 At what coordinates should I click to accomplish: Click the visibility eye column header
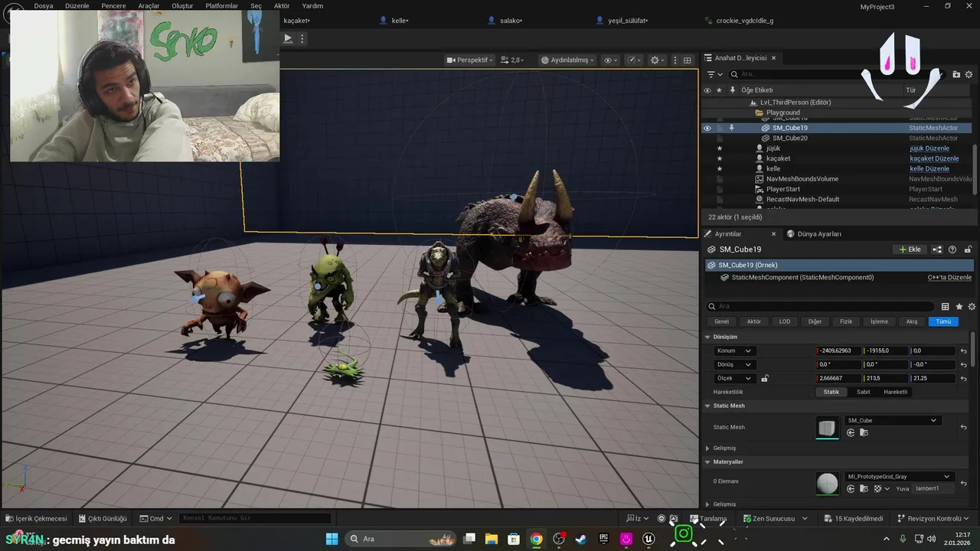[707, 90]
